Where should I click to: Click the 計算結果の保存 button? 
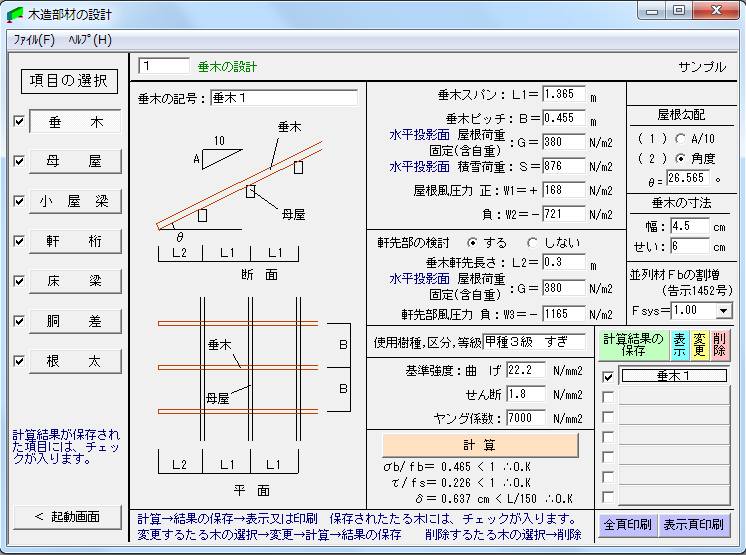(x=632, y=345)
